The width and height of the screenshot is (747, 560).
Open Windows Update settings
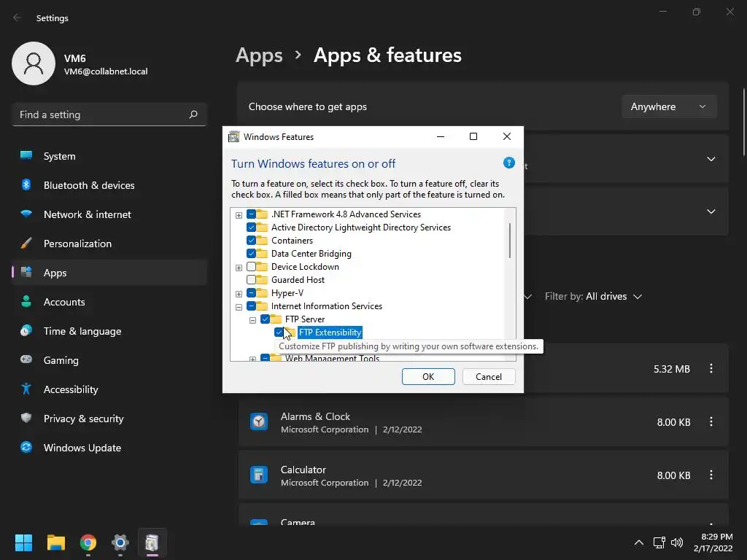click(109, 448)
